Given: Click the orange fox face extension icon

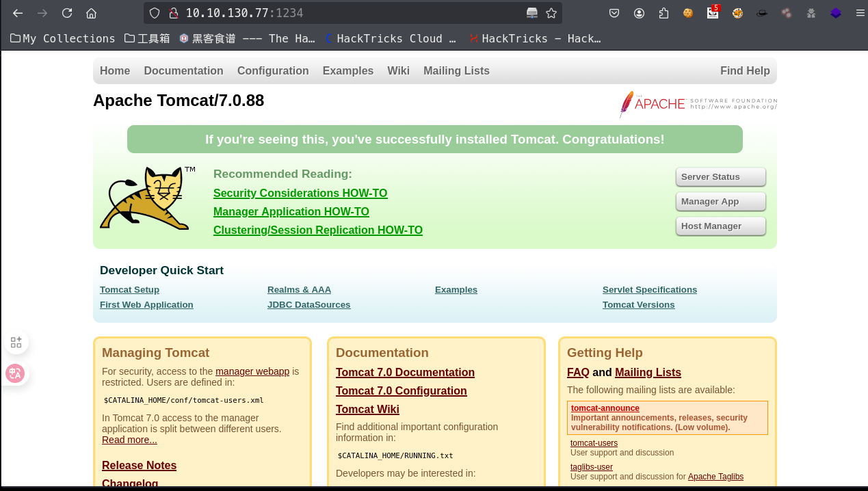Looking at the screenshot, I should coord(737,13).
